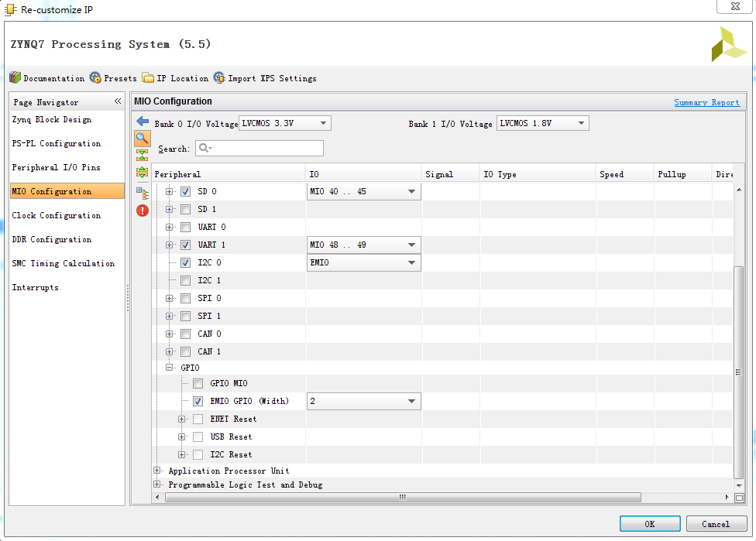756x541 pixels.
Task: Open the EMIO GPIO width dropdown
Action: (x=363, y=401)
